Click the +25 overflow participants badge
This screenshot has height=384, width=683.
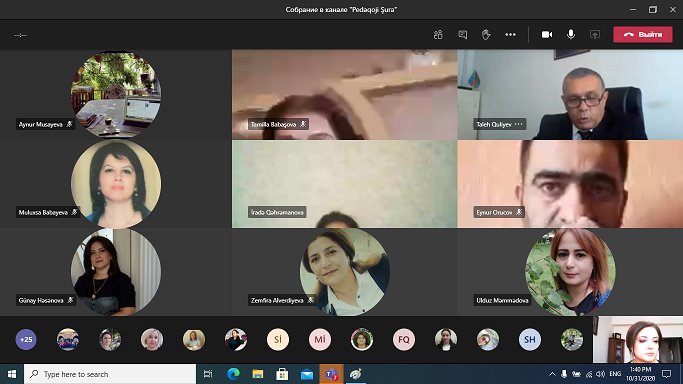click(26, 340)
